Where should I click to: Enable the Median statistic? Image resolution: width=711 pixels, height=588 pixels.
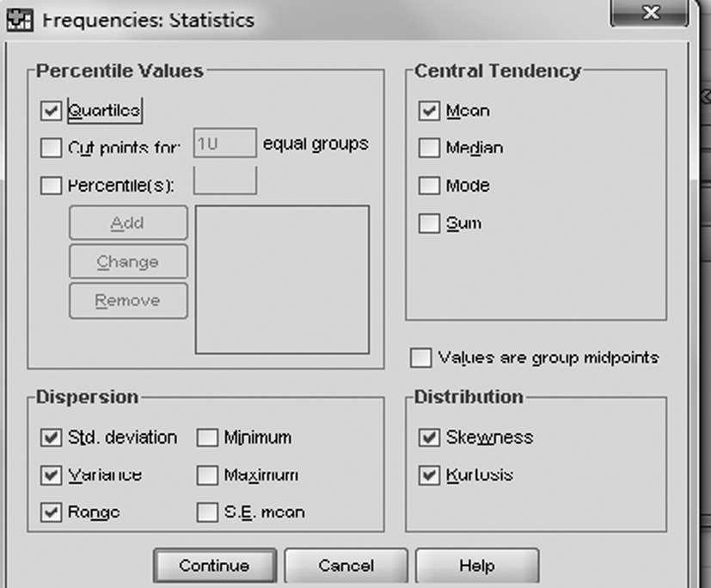click(x=429, y=148)
